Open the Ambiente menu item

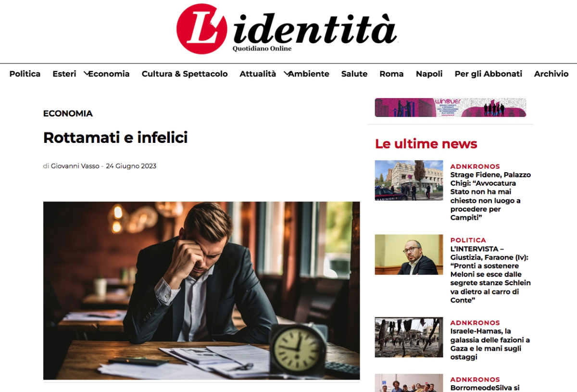[x=309, y=74]
